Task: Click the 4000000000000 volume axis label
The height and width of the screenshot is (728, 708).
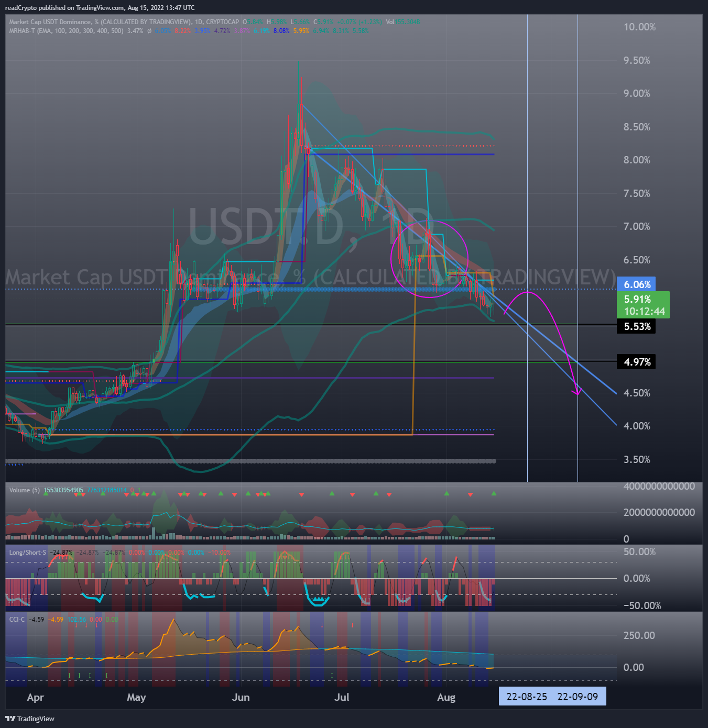Action: click(659, 486)
